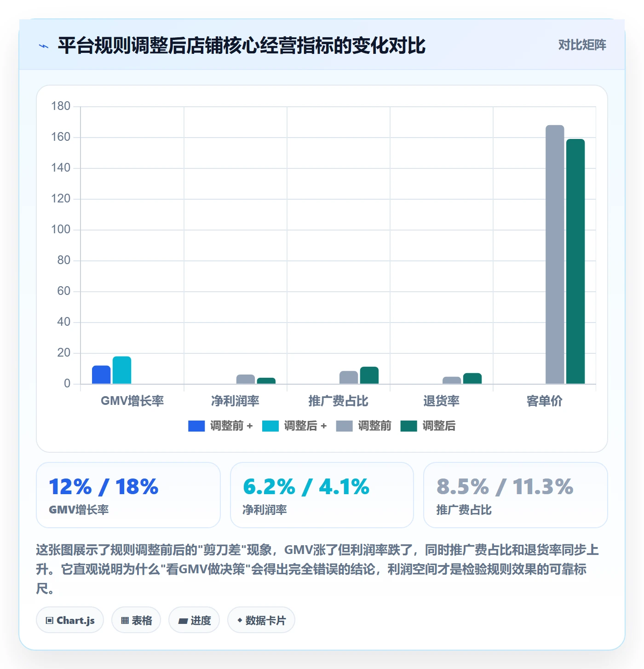
Task: Select the Chart.js tag chip
Action: click(70, 620)
